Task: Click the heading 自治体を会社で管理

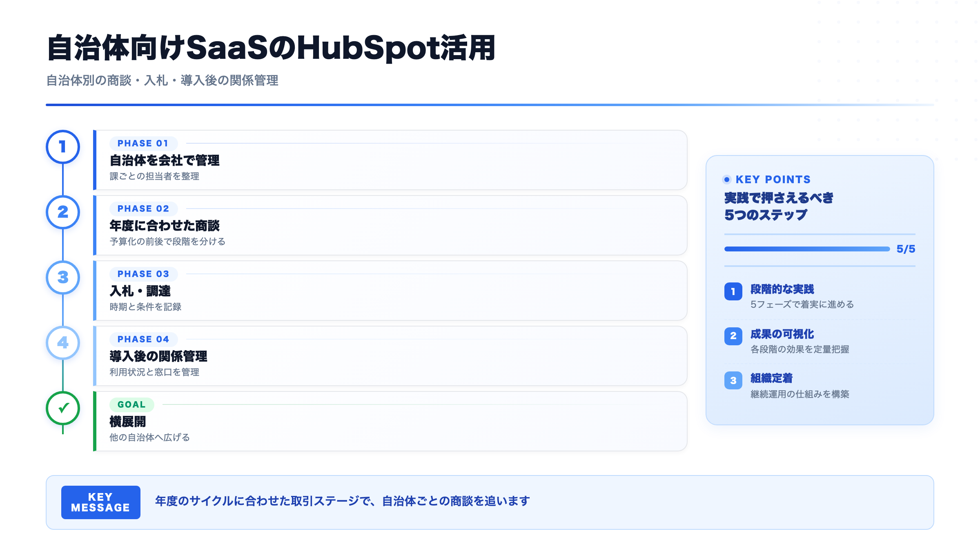Action: tap(165, 160)
